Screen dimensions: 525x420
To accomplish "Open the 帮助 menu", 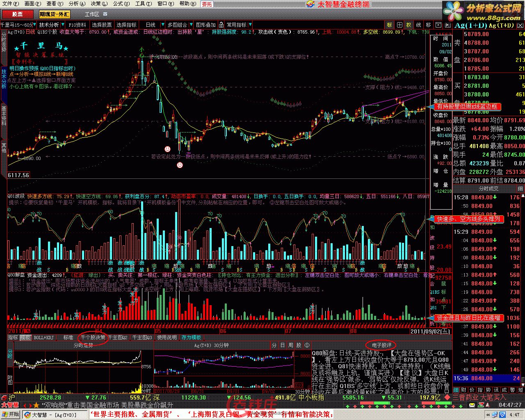I will pos(187,4).
